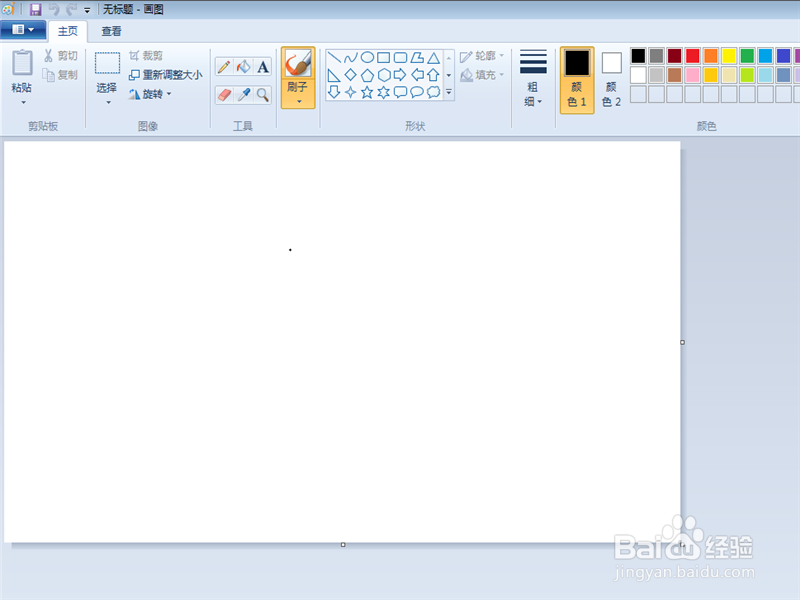
Task: Click the Save icon in title bar
Action: click(x=35, y=9)
